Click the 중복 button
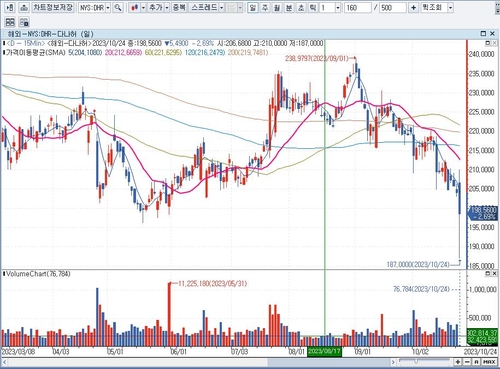Image resolution: width=500 pixels, height=369 pixels. 179,8
